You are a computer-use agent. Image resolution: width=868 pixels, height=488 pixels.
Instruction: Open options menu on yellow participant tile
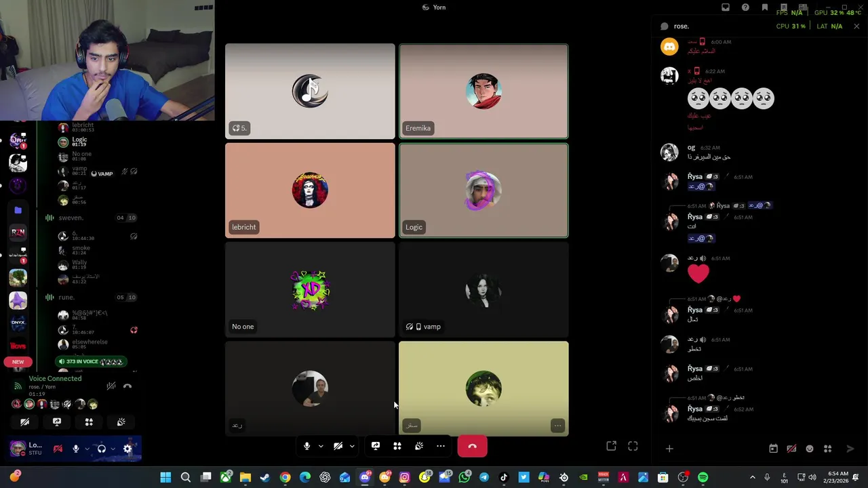click(557, 426)
